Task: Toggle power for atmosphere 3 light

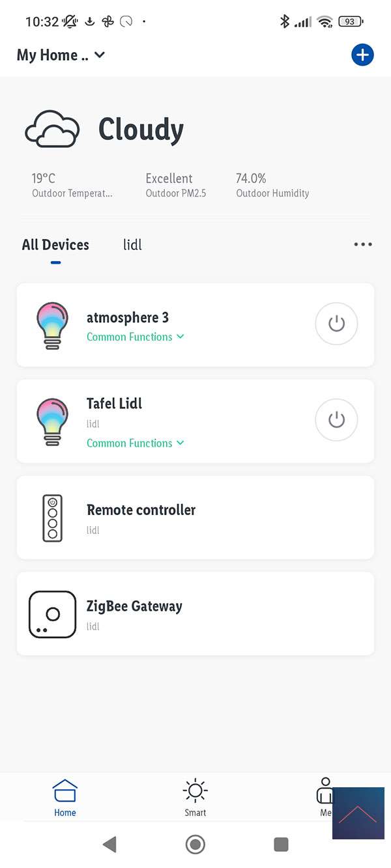Action: point(336,324)
